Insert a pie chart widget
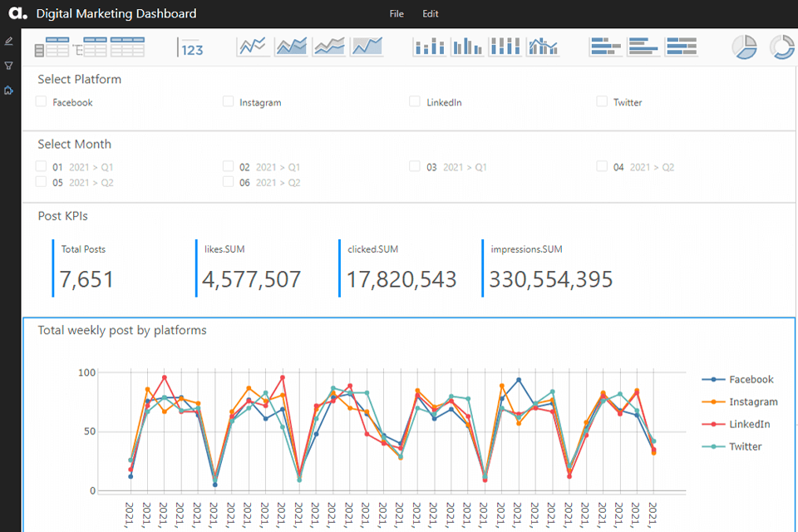The height and width of the screenshot is (532, 798). 745,47
